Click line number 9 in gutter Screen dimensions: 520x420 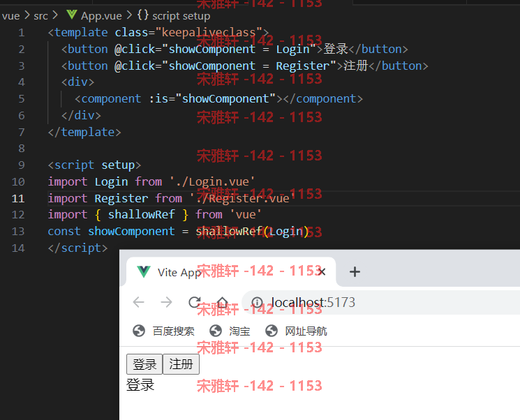22,165
